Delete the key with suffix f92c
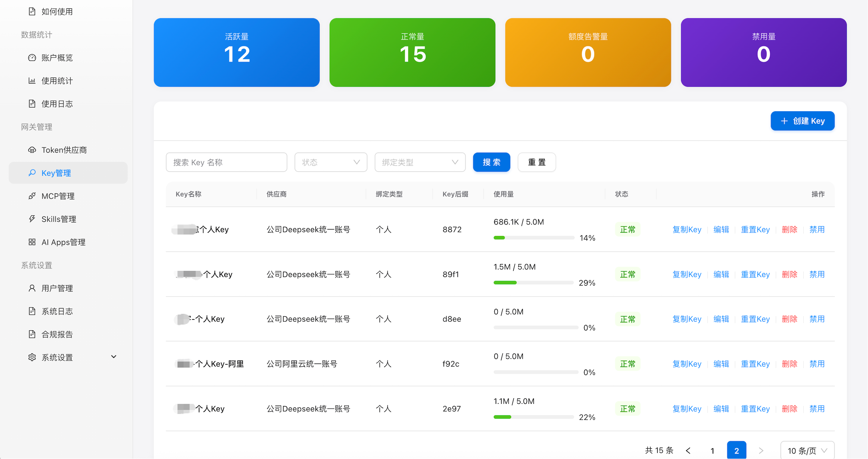The image size is (868, 459). (x=789, y=364)
